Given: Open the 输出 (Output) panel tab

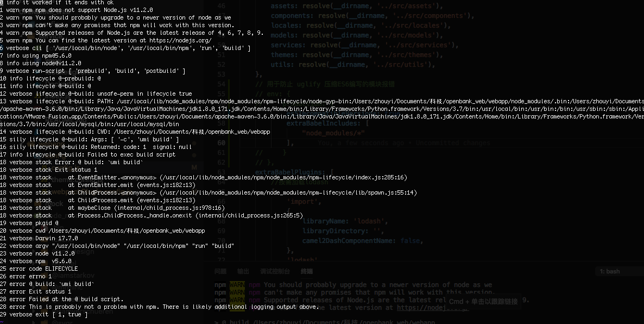Looking at the screenshot, I should 242,271.
